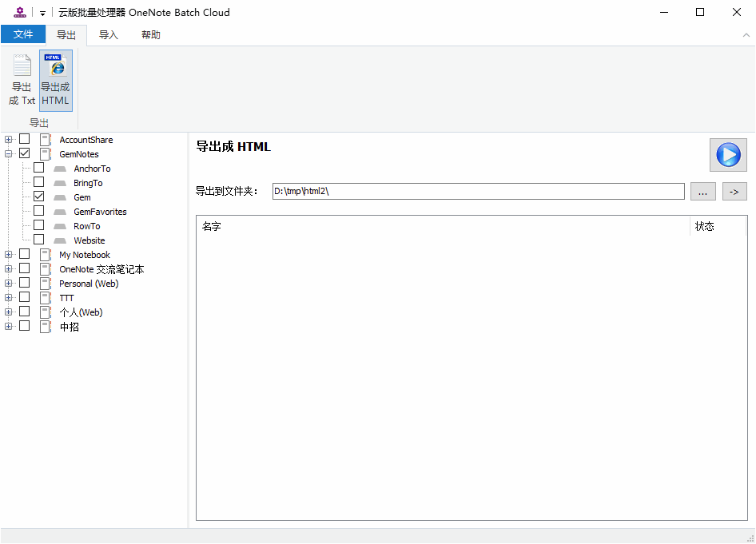Click the app logo in the title bar

coord(20,13)
